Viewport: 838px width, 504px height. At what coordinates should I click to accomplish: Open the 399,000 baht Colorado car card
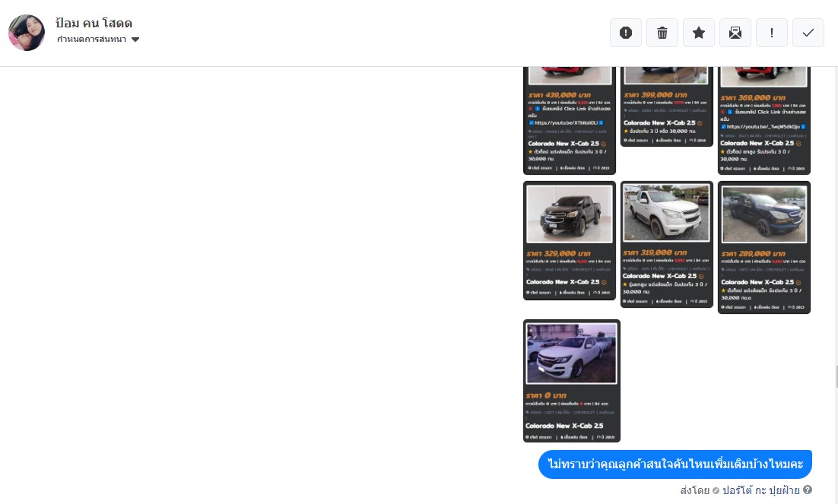click(666, 106)
